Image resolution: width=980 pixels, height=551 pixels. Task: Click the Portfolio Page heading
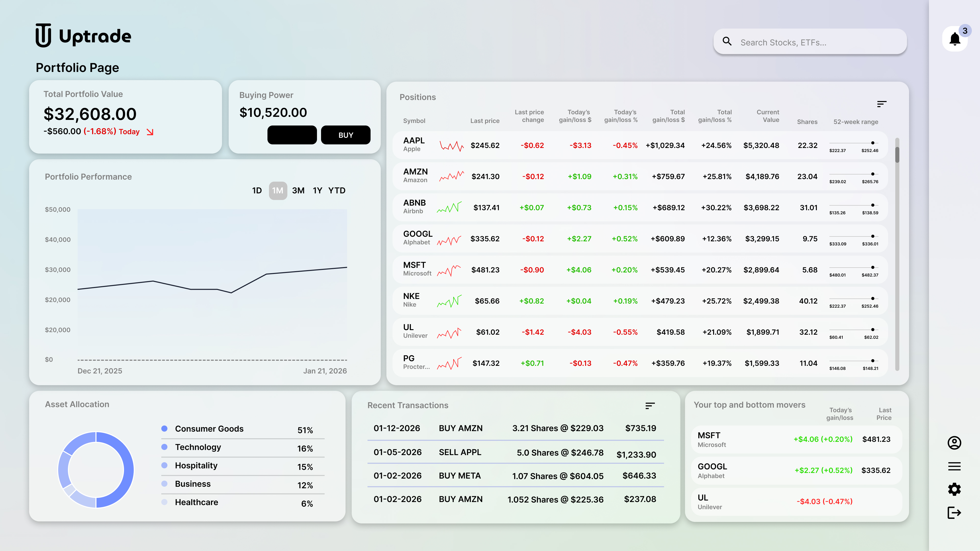(x=77, y=68)
